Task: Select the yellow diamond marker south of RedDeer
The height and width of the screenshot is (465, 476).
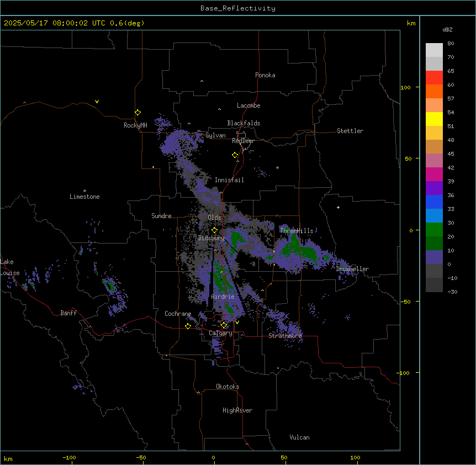Action: [x=235, y=155]
